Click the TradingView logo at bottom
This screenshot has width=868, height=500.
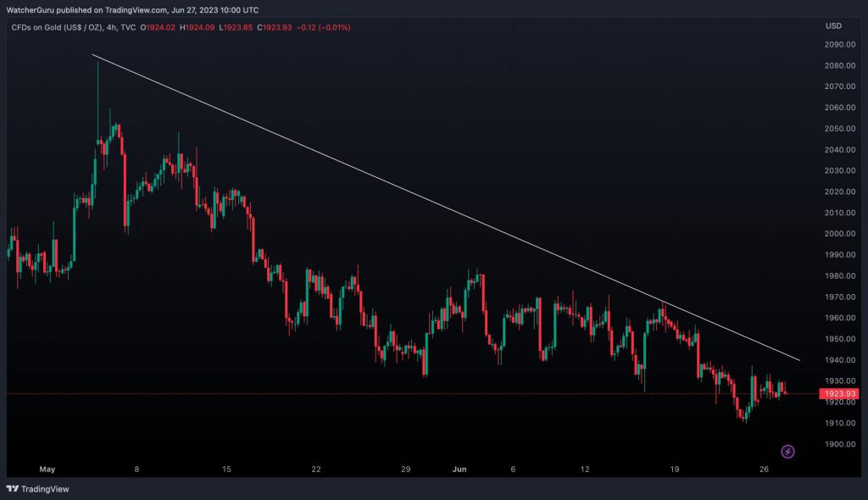tap(37, 489)
